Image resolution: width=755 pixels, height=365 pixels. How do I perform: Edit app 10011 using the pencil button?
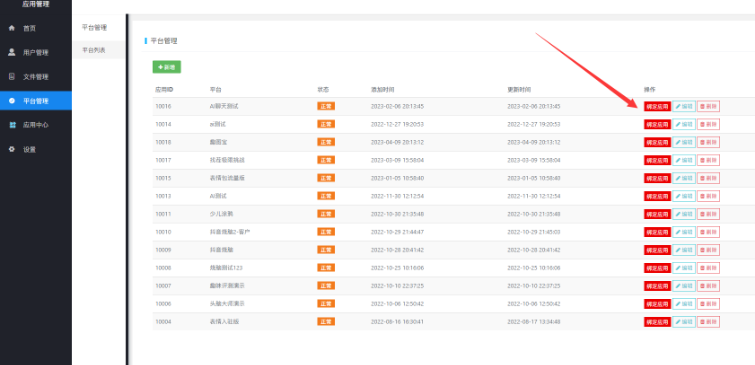[x=684, y=214]
